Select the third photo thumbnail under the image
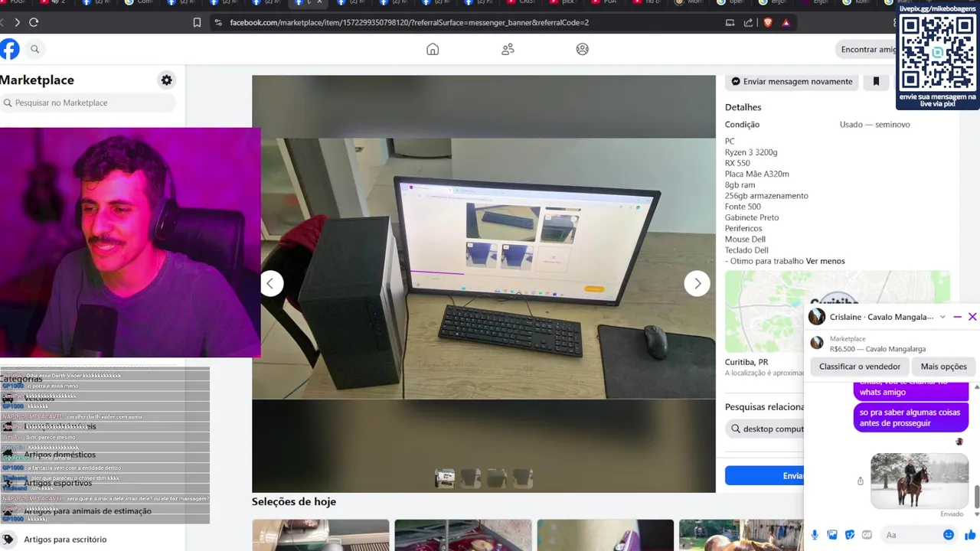 pos(497,478)
